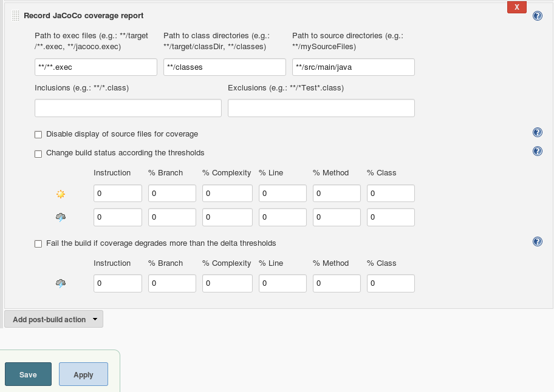Open help for Disable display of source files

(537, 133)
